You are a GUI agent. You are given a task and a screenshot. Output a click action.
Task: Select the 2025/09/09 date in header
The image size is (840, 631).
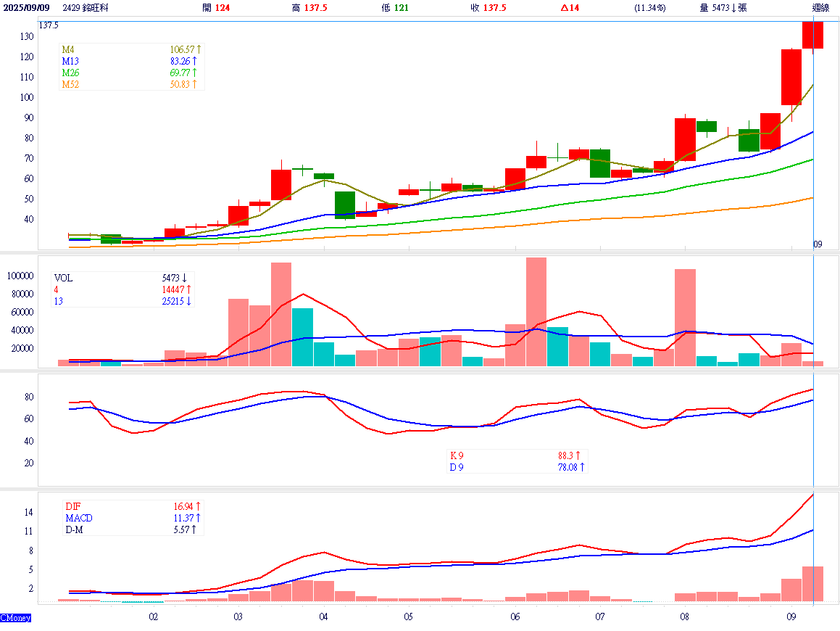[x=26, y=8]
